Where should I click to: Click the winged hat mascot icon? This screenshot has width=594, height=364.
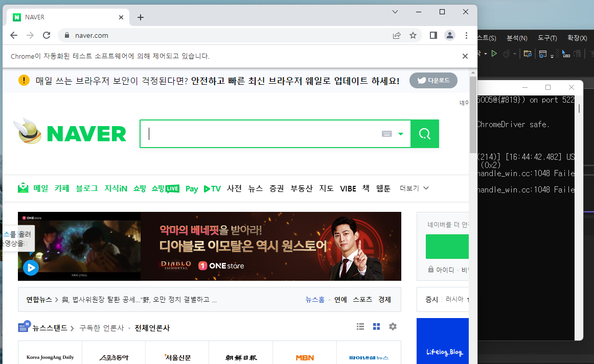click(x=28, y=131)
